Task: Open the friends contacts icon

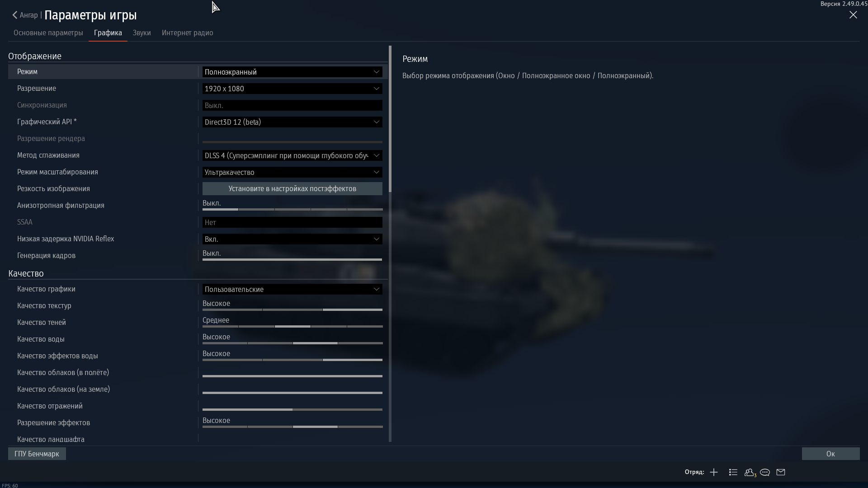Action: 750,472
